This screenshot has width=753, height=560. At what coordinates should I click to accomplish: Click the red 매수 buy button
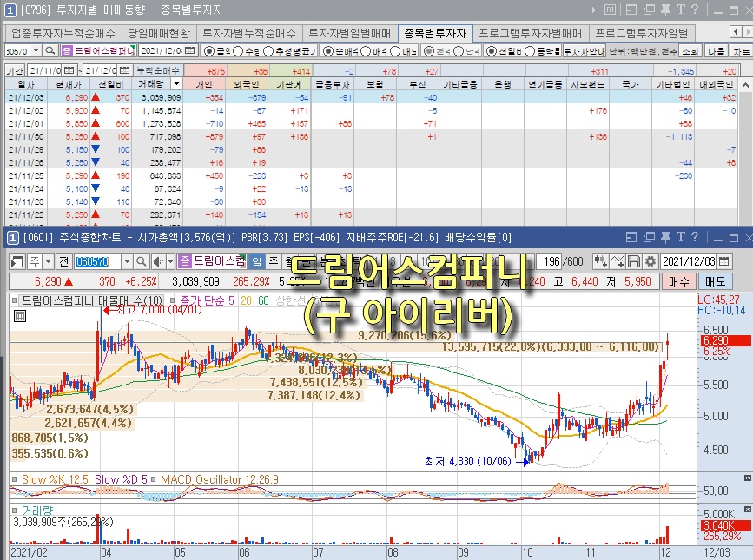point(678,281)
